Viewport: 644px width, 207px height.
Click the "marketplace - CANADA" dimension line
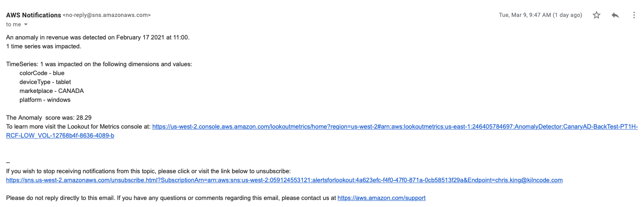52,91
